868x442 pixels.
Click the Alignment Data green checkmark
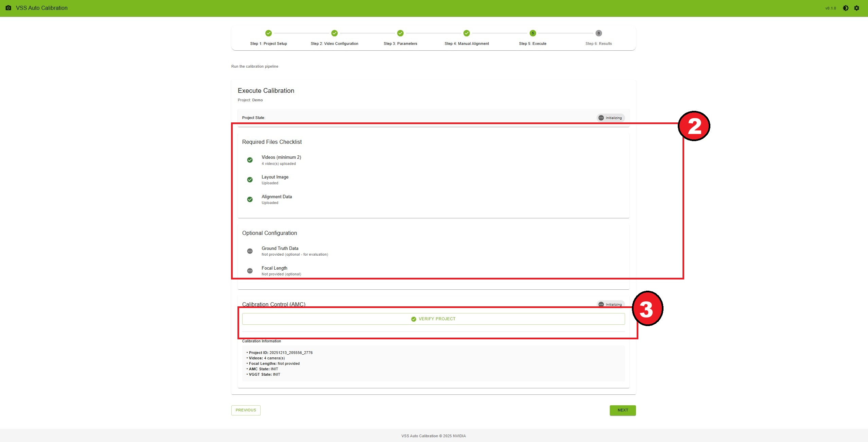[x=250, y=199]
